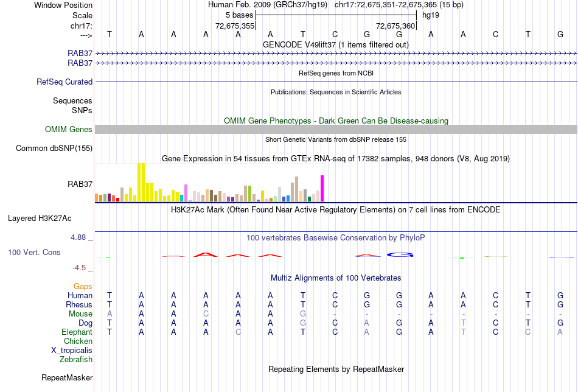Select the Elephant alignment row label
The width and height of the screenshot is (578, 392).
77,332
